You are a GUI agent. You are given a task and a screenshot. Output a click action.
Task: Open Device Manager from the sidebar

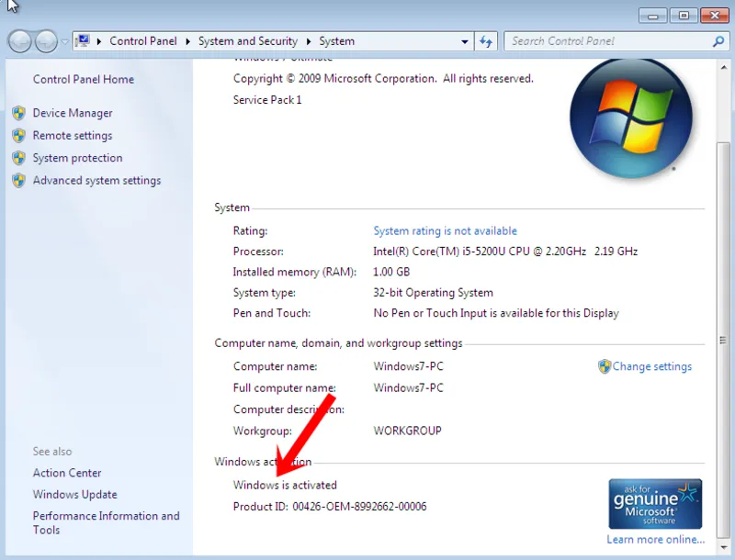[x=73, y=112]
